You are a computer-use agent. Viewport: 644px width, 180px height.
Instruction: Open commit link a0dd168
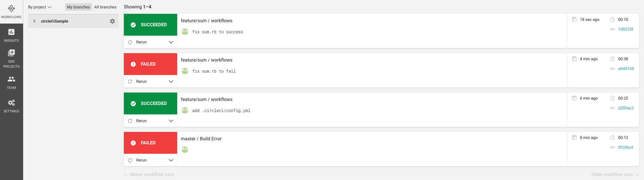[x=626, y=69]
